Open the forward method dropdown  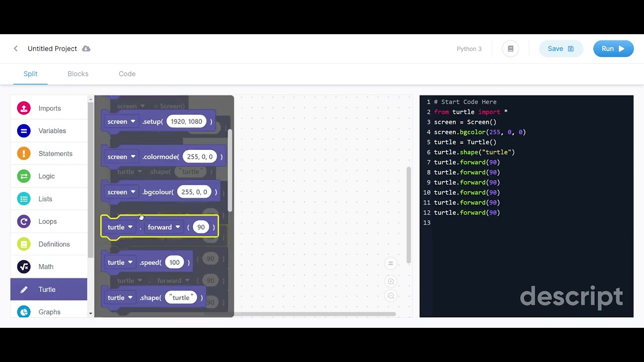click(164, 227)
